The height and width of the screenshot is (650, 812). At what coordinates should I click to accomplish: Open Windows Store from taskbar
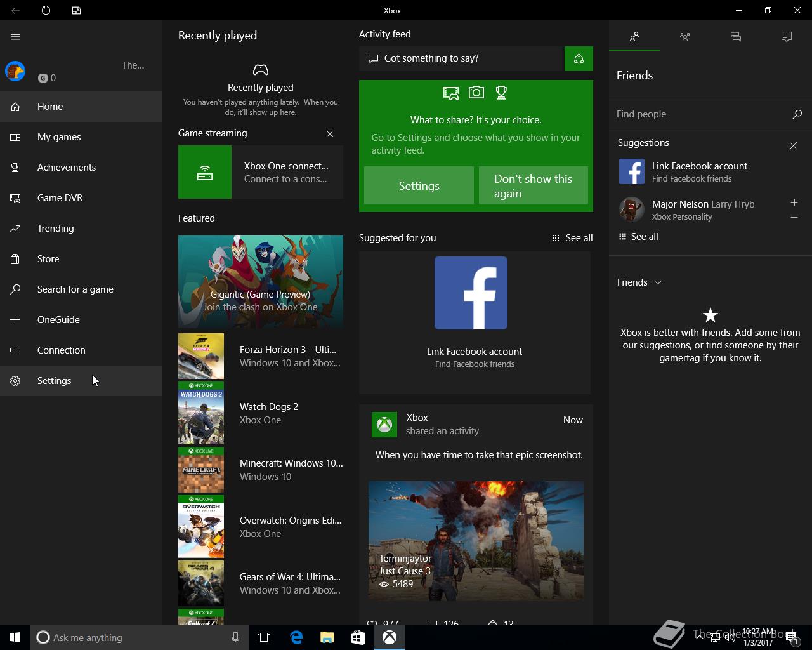point(358,637)
